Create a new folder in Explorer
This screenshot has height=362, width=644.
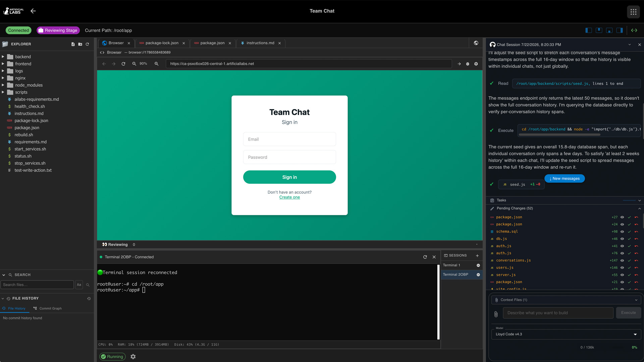[80, 44]
